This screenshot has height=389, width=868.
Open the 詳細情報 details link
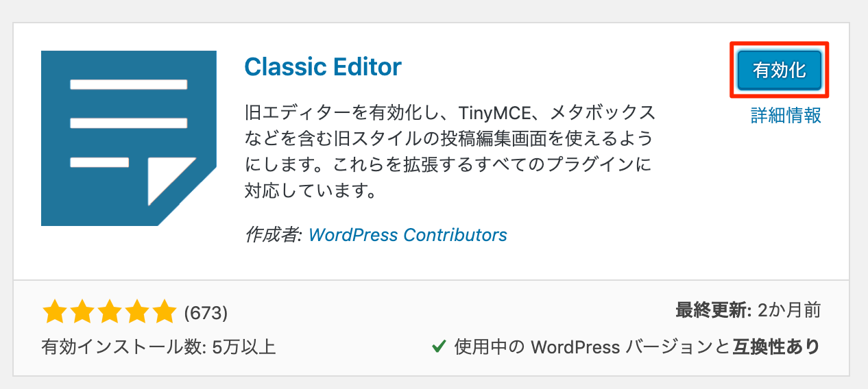click(x=786, y=115)
